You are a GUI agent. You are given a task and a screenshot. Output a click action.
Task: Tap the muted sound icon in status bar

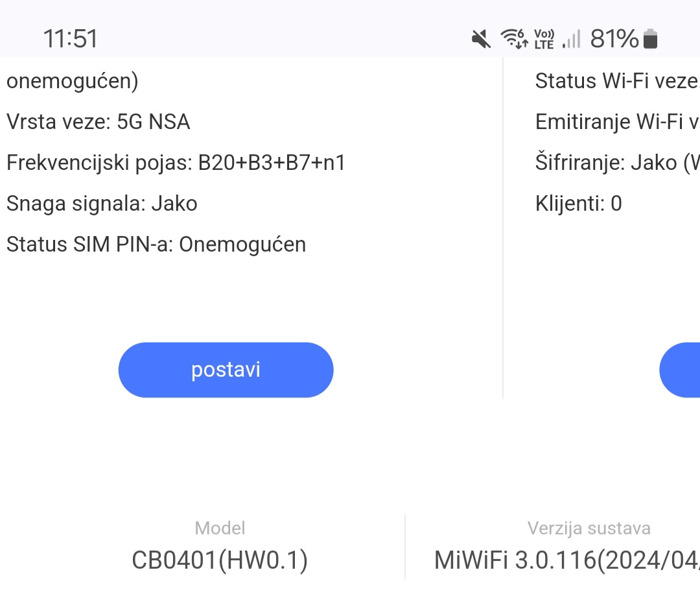click(480, 40)
